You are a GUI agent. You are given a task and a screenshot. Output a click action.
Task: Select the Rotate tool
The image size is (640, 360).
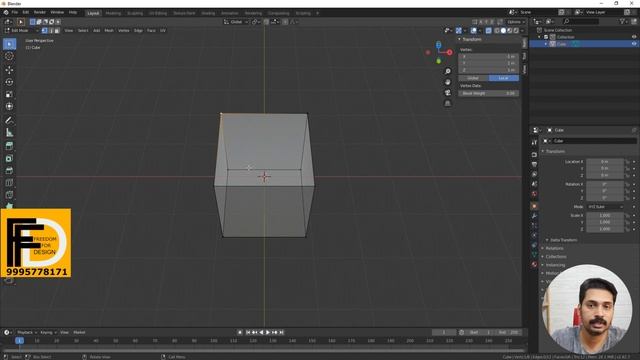coord(9,82)
